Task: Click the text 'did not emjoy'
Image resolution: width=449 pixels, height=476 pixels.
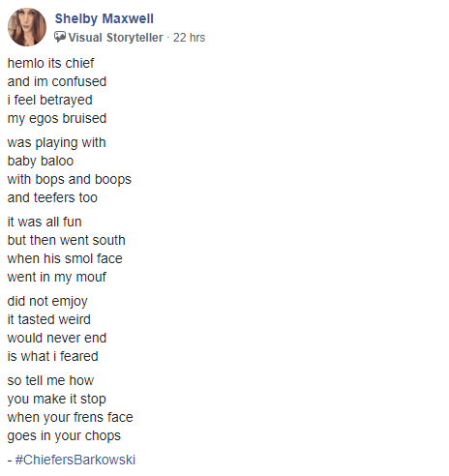Action: point(47,301)
